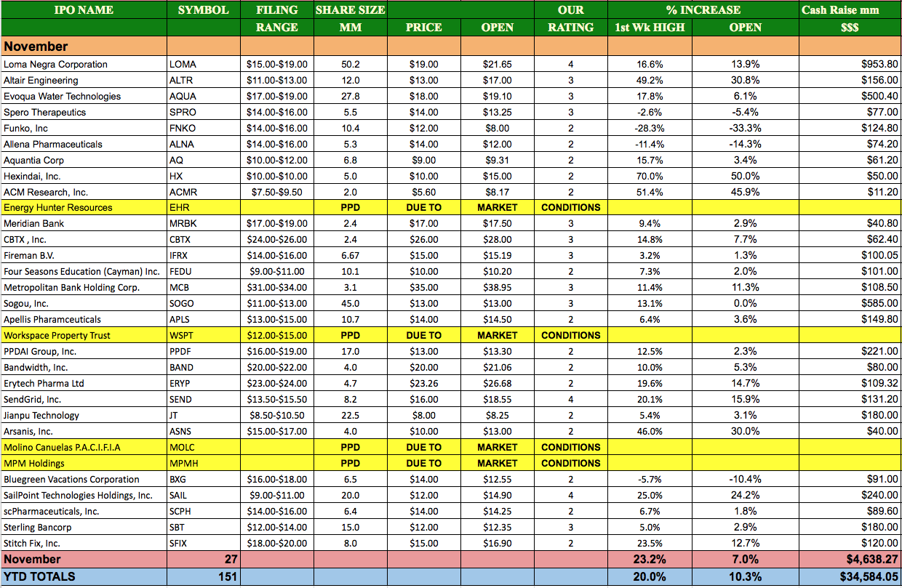Click the SailPoint Technologies Holdings, Inc. cell

coord(84,496)
